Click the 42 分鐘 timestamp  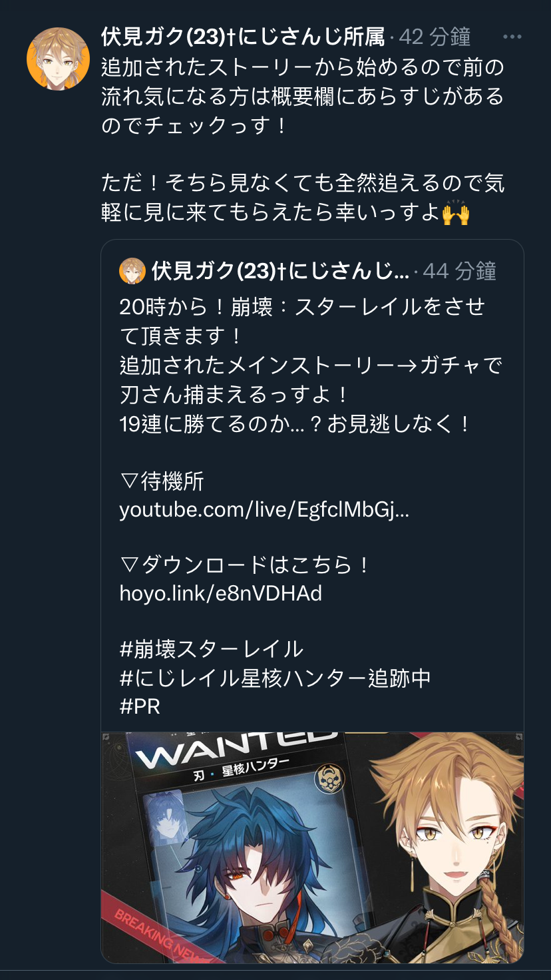point(435,37)
